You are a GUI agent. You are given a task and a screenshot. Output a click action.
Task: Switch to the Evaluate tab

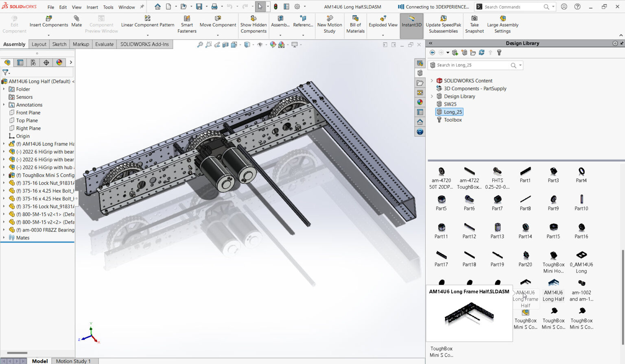click(x=104, y=44)
